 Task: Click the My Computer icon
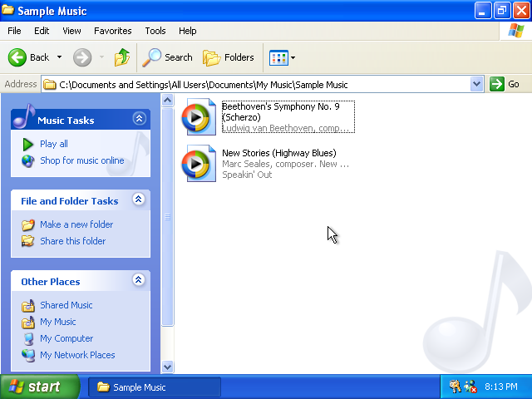pyautogui.click(x=28, y=338)
